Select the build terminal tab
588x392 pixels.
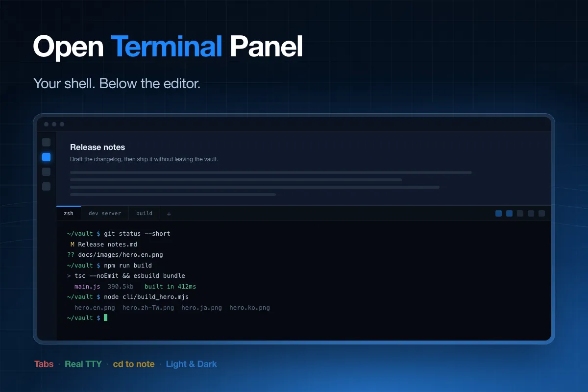[x=144, y=214]
